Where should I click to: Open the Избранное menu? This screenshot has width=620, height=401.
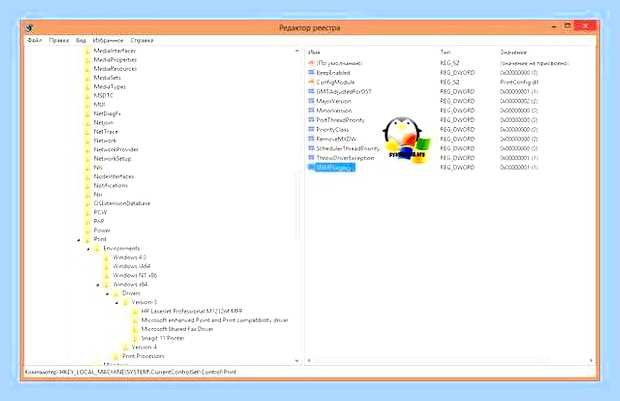[x=108, y=40]
